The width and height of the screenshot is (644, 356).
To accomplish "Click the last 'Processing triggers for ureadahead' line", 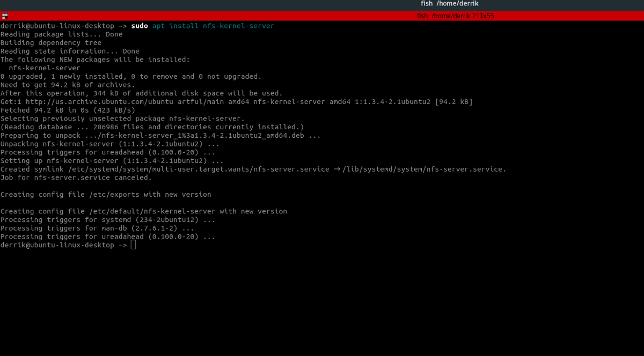I will (108, 237).
